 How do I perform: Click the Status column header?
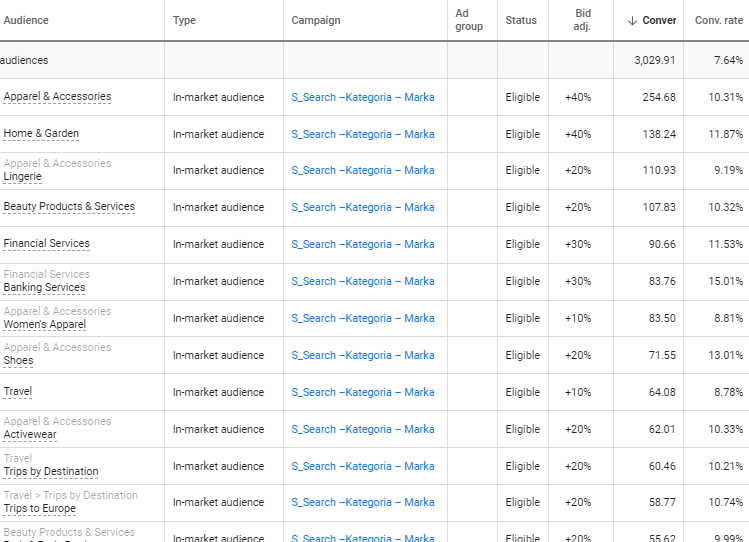pos(521,21)
